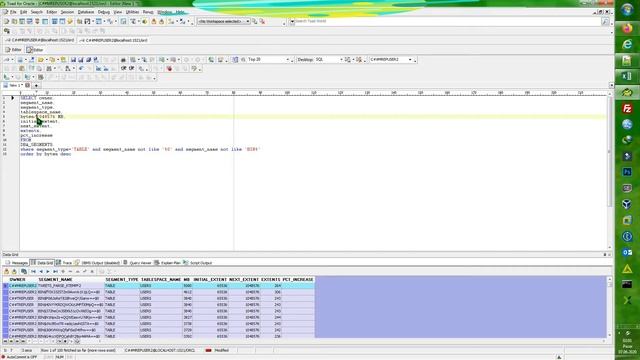Click the binoculars icon below main toolbar
640x360 pixels.
coord(7,31)
